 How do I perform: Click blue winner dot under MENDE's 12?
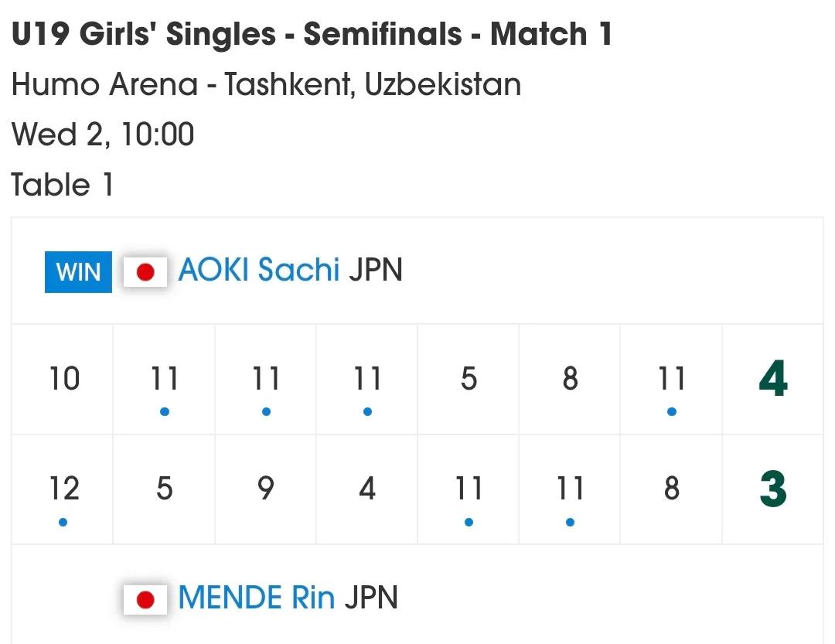pyautogui.click(x=63, y=522)
